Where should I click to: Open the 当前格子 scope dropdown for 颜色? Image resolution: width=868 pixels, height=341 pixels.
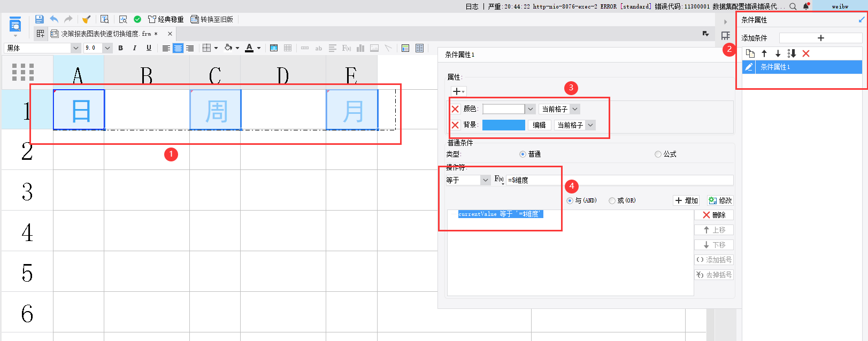pos(575,109)
